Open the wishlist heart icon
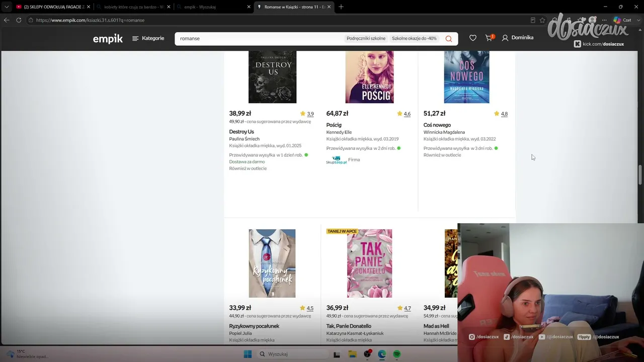This screenshot has height=362, width=644. point(473,38)
